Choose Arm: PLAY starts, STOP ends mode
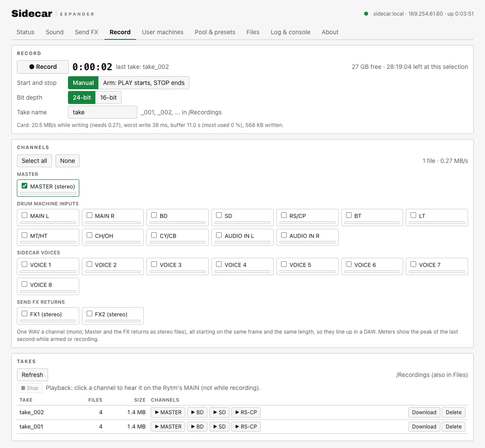The width and height of the screenshot is (485, 448). 144,83
